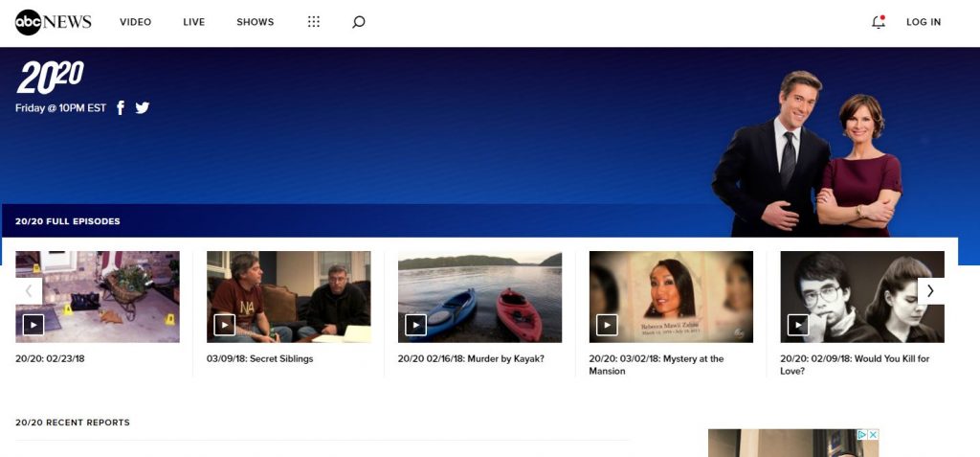Show previous episodes with left arrow
The image size is (980, 457).
pyautogui.click(x=29, y=291)
